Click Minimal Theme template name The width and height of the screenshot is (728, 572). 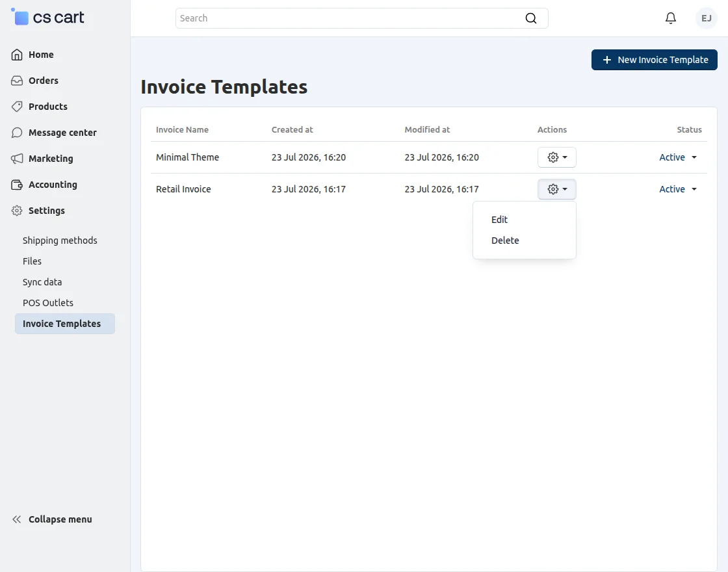pyautogui.click(x=187, y=157)
